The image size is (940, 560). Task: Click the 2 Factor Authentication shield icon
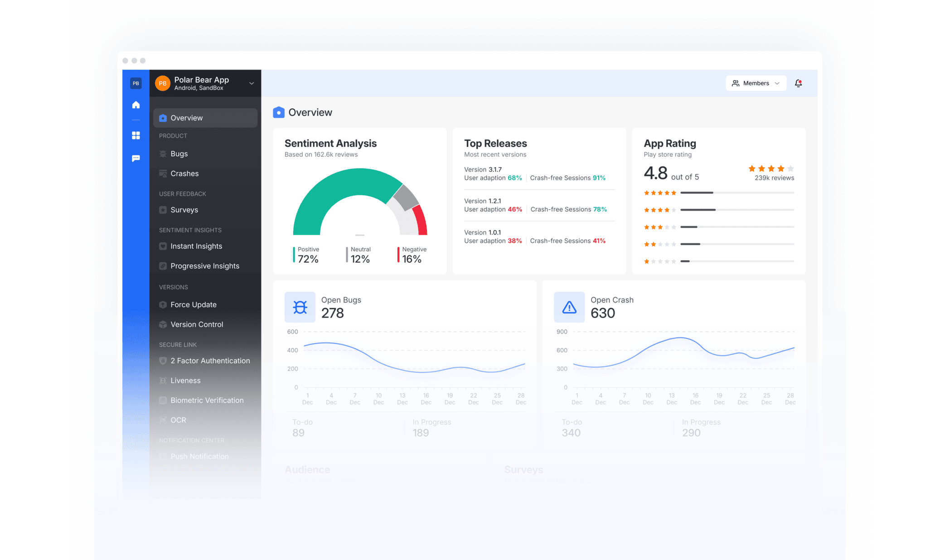coord(163,361)
